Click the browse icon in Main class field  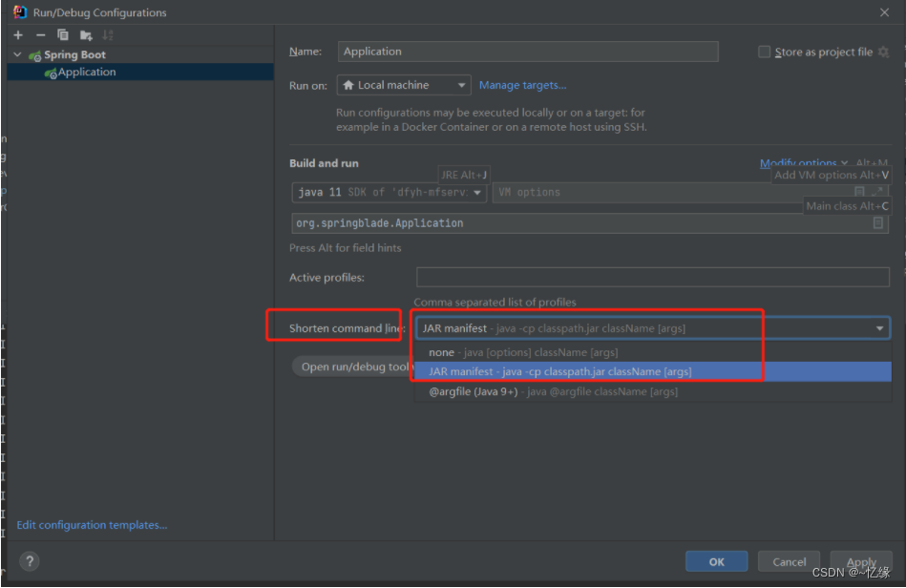[877, 223]
